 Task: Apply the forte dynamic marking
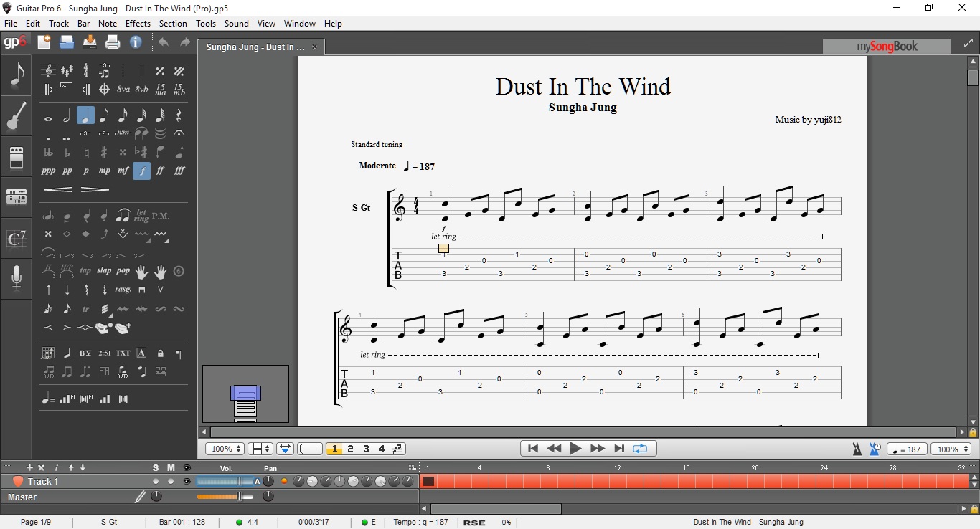point(141,171)
